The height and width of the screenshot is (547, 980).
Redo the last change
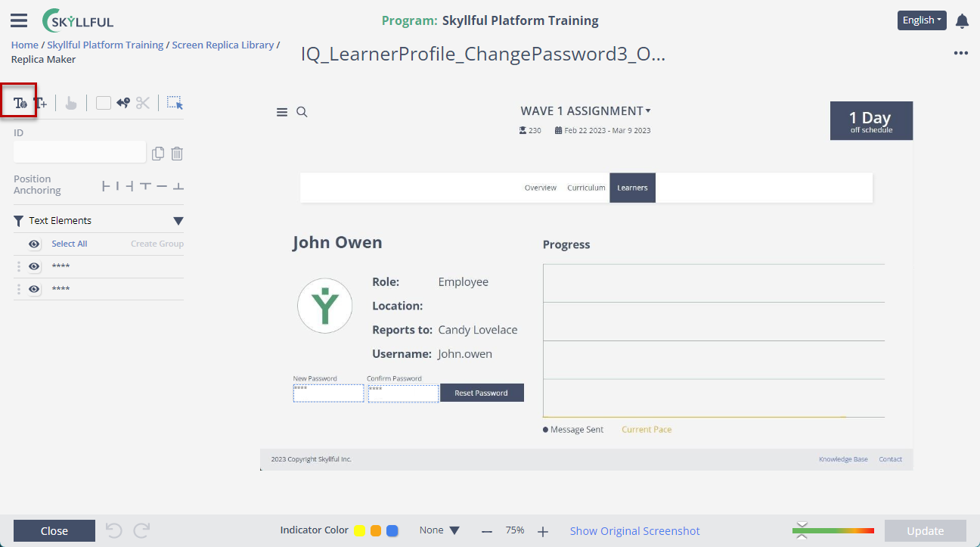coord(142,530)
